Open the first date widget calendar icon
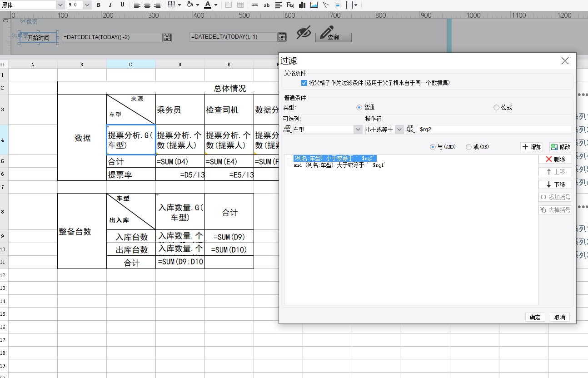Viewport: 588px width, 378px height. pyautogui.click(x=167, y=37)
